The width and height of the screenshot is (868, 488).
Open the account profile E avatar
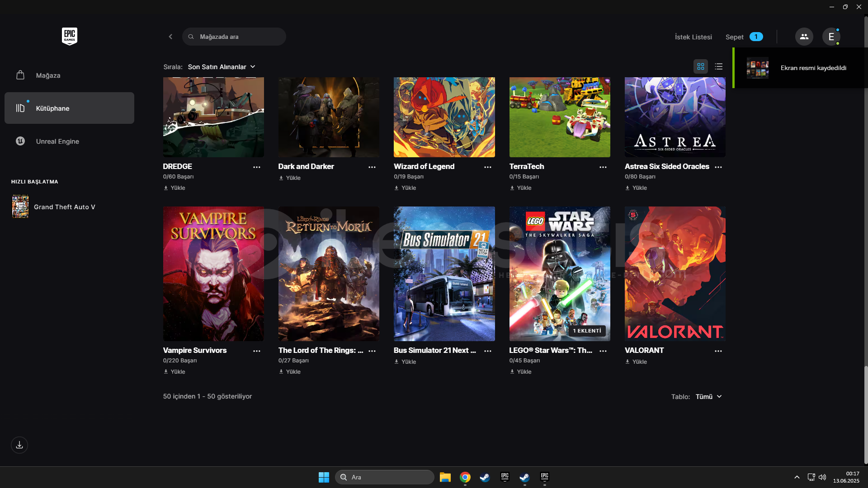[831, 37]
